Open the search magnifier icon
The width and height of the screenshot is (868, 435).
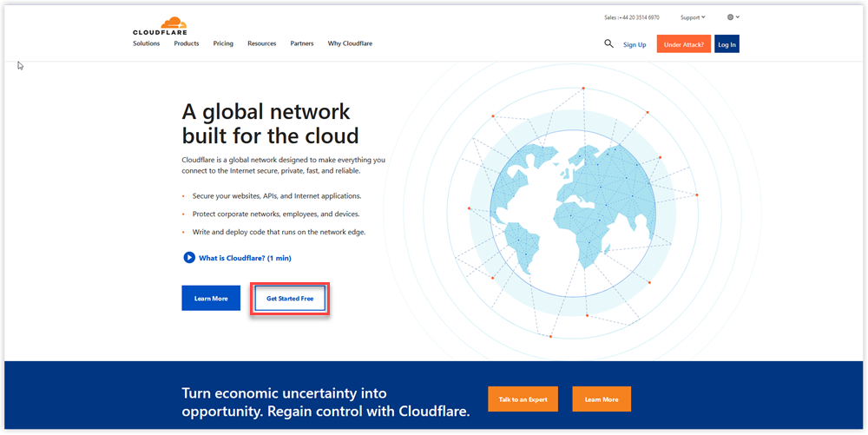pyautogui.click(x=608, y=43)
